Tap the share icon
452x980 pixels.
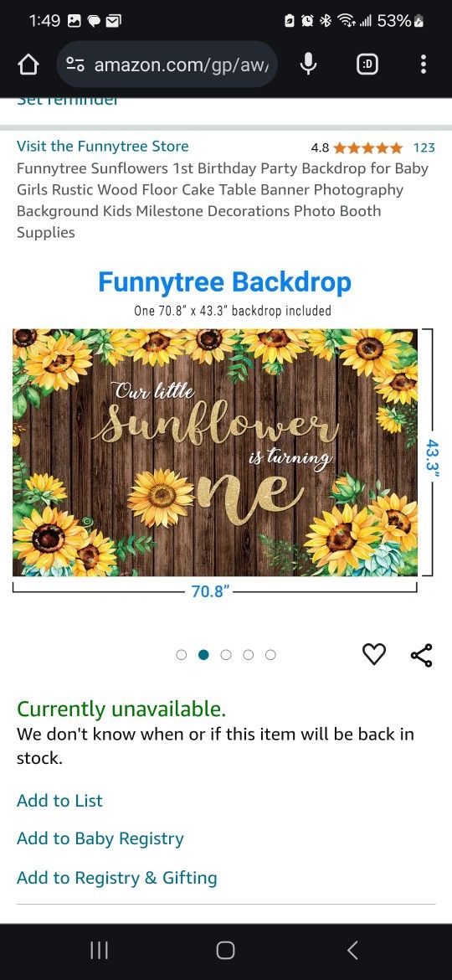coord(421,655)
